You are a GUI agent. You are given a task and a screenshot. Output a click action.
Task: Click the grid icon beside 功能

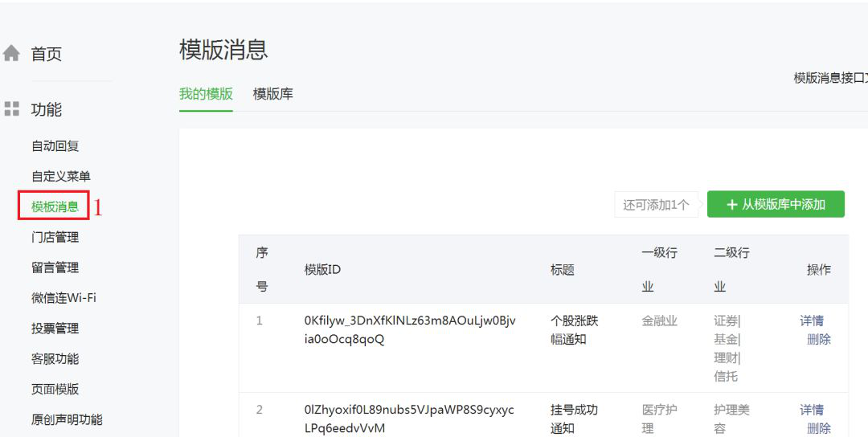(11, 109)
